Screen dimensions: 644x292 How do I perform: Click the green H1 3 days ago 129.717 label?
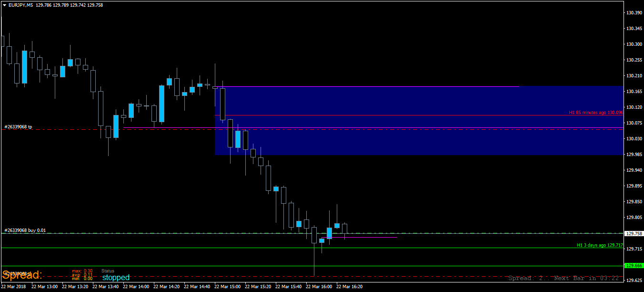pyautogui.click(x=600, y=245)
